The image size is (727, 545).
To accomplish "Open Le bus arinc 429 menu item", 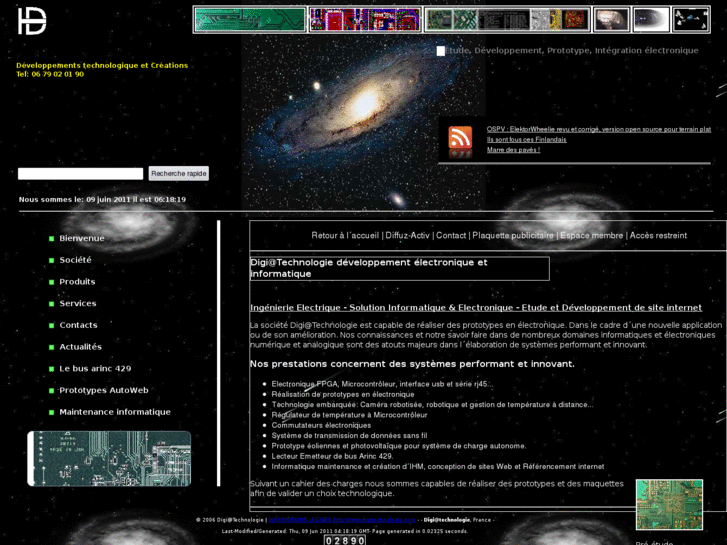I will pos(95,369).
